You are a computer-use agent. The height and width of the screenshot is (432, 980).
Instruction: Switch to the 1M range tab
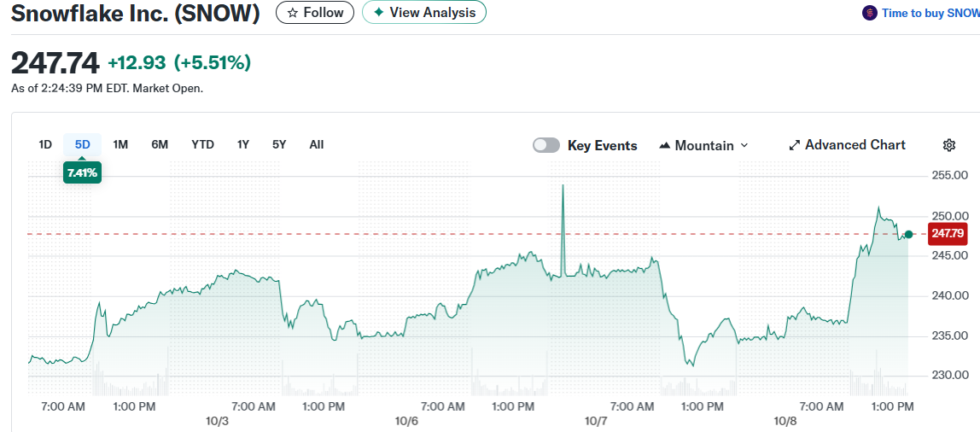coord(120,144)
